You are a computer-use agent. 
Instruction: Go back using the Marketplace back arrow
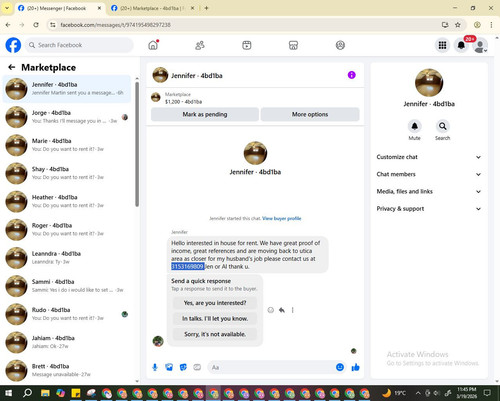[12, 67]
